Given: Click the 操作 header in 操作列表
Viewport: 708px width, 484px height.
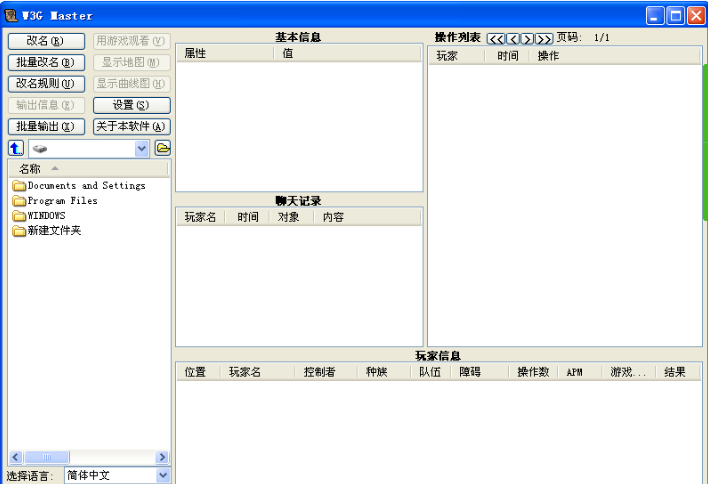Looking at the screenshot, I should point(614,56).
